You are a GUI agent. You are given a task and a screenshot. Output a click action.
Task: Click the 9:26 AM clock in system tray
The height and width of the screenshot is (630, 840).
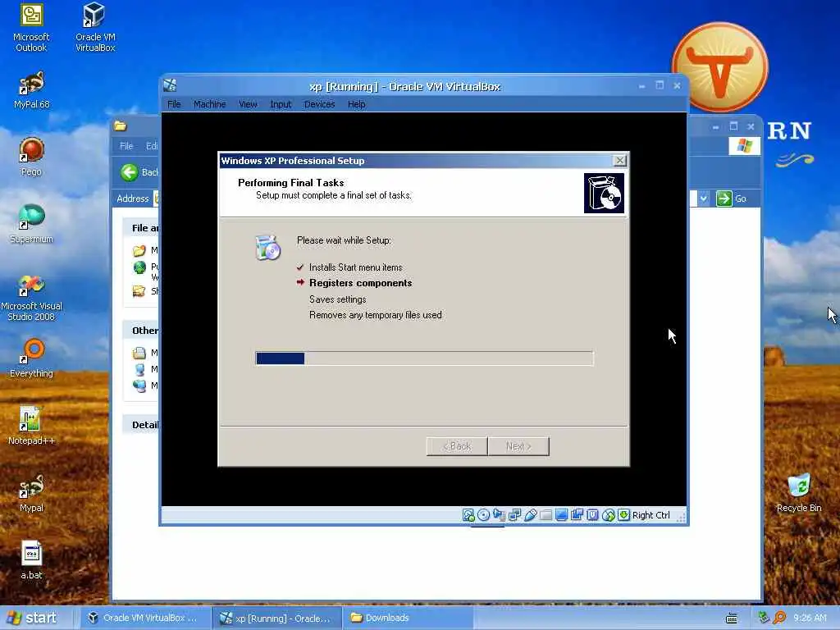coord(810,618)
